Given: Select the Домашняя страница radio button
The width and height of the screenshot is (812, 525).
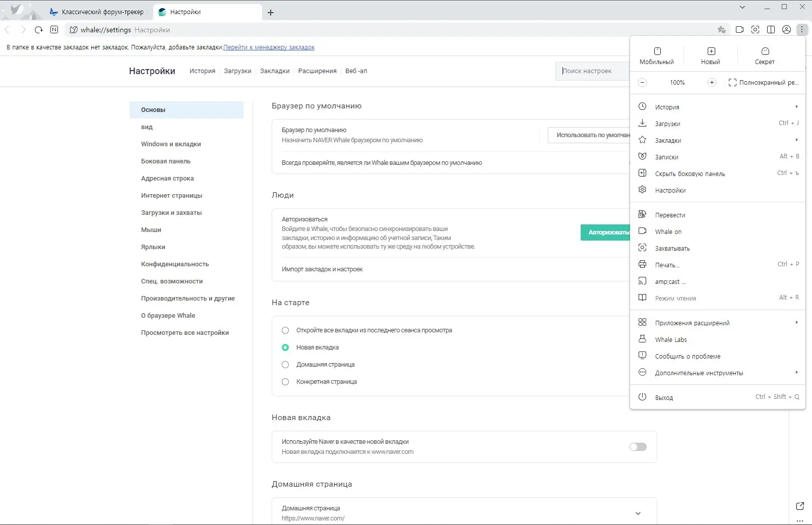Looking at the screenshot, I should 285,365.
